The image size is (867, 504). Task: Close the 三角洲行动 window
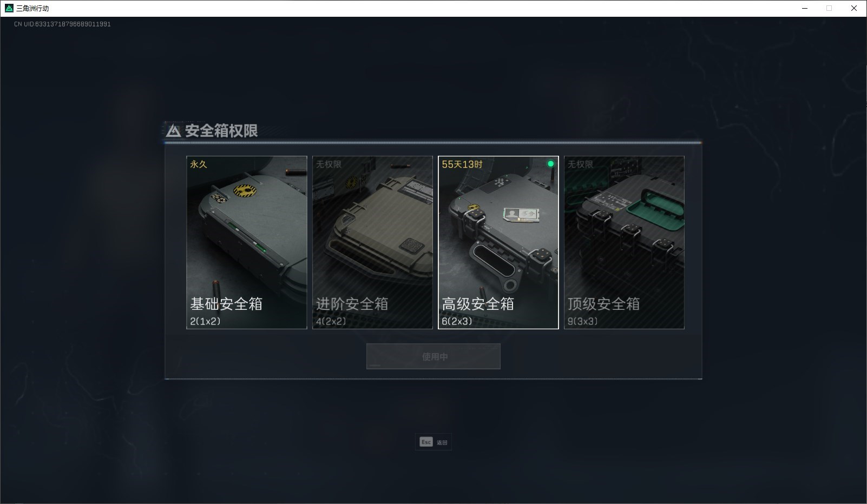pos(854,8)
